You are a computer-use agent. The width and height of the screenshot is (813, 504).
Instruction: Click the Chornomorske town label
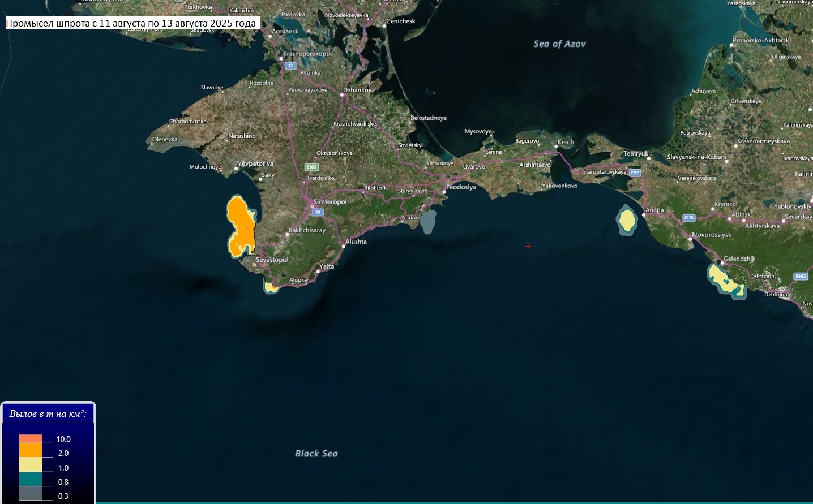(x=188, y=122)
